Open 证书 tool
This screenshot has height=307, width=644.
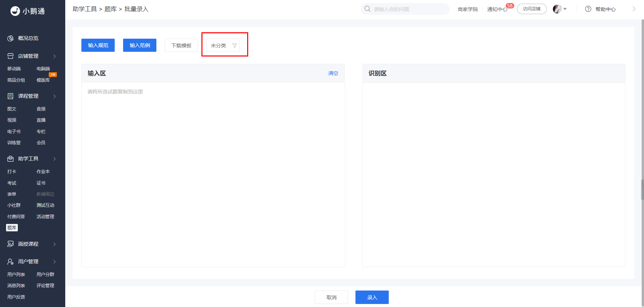point(41,183)
